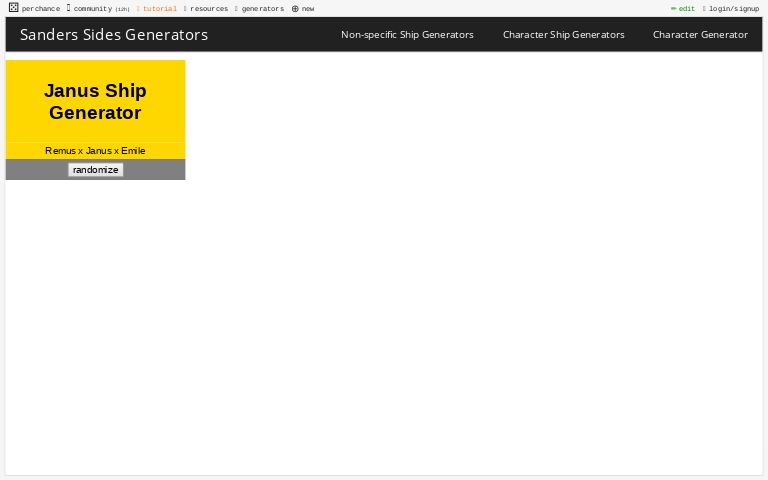
Task: Open the community link
Action: tap(93, 9)
